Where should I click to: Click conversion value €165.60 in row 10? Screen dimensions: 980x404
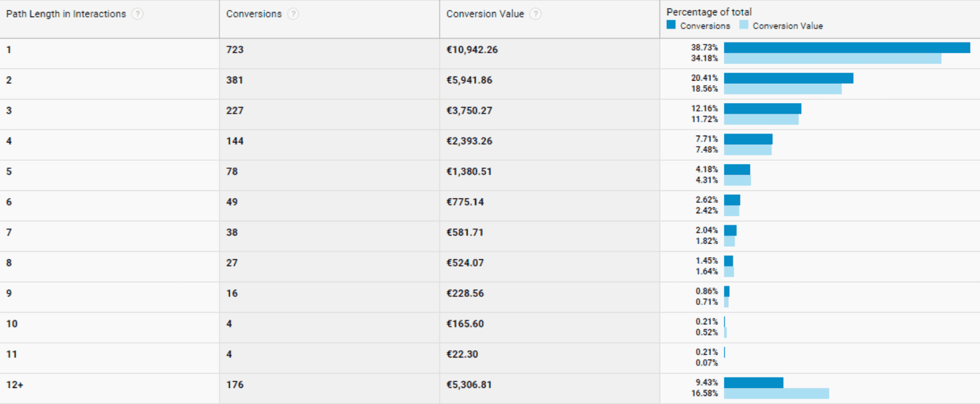(x=465, y=324)
